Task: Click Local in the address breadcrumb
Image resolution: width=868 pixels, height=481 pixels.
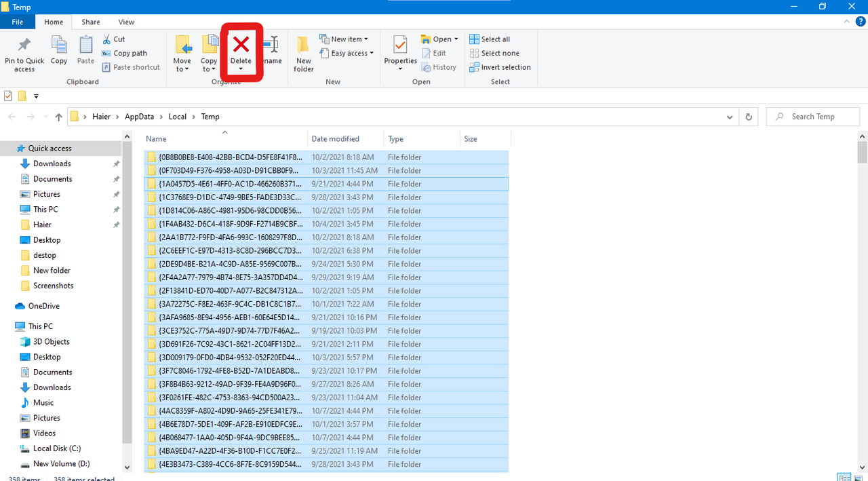Action: coord(178,117)
